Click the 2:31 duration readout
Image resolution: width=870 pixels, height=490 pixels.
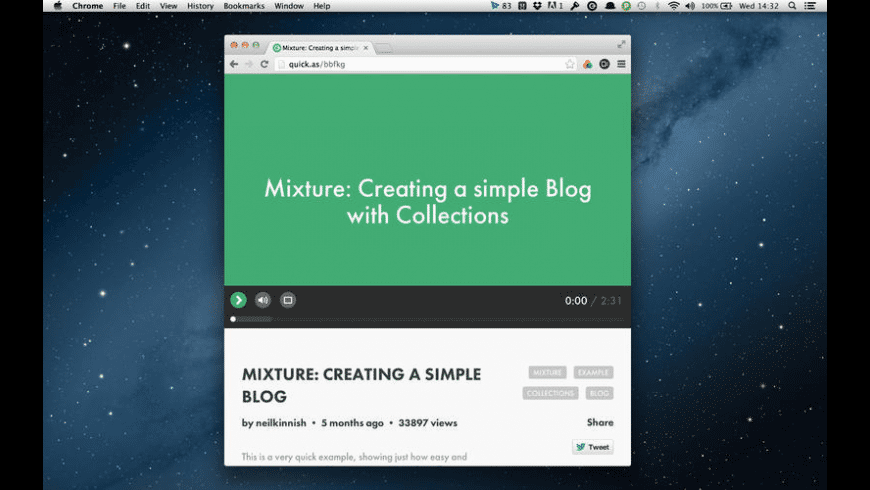[x=611, y=301]
